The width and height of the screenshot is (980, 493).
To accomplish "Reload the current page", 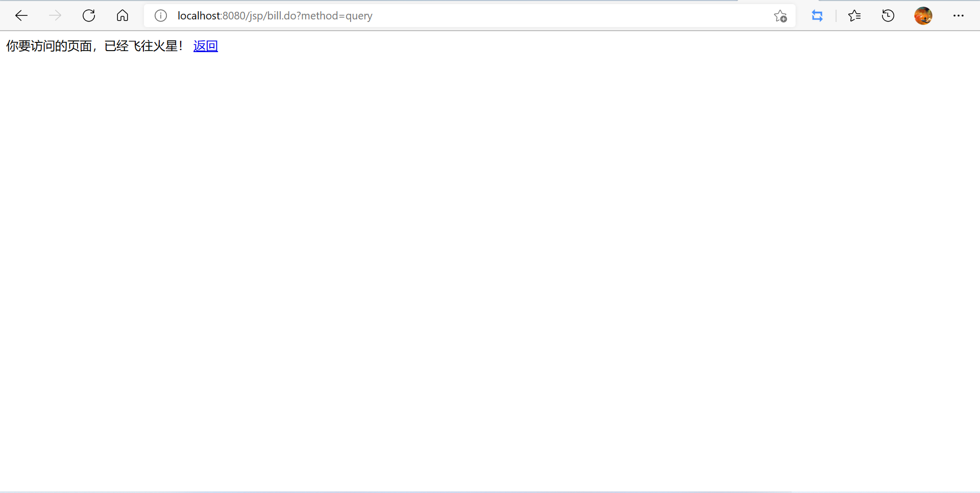I will click(89, 16).
